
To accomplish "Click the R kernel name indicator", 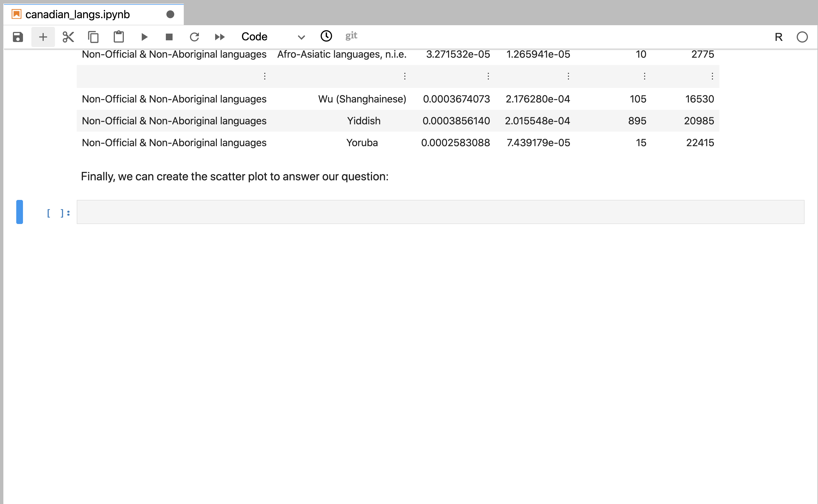I will [x=778, y=37].
